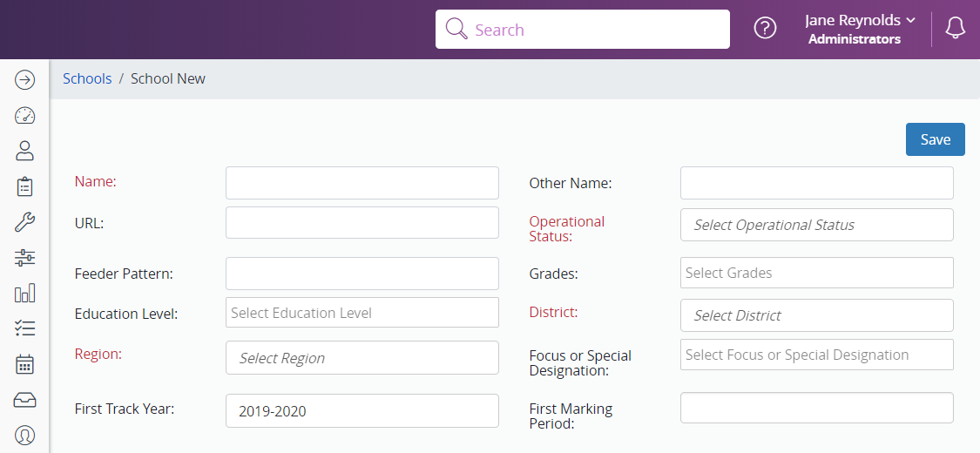This screenshot has height=453, width=980.
Task: Click the Education Level: label
Action: click(126, 314)
